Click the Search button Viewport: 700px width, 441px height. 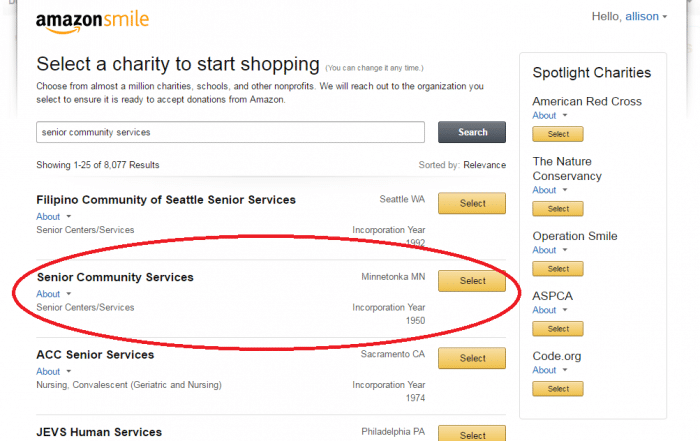pos(472,132)
